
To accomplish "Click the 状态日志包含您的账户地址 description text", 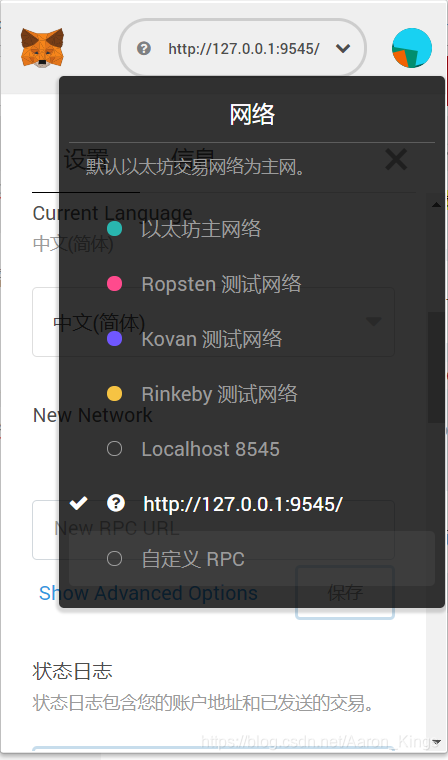I will coord(203,703).
